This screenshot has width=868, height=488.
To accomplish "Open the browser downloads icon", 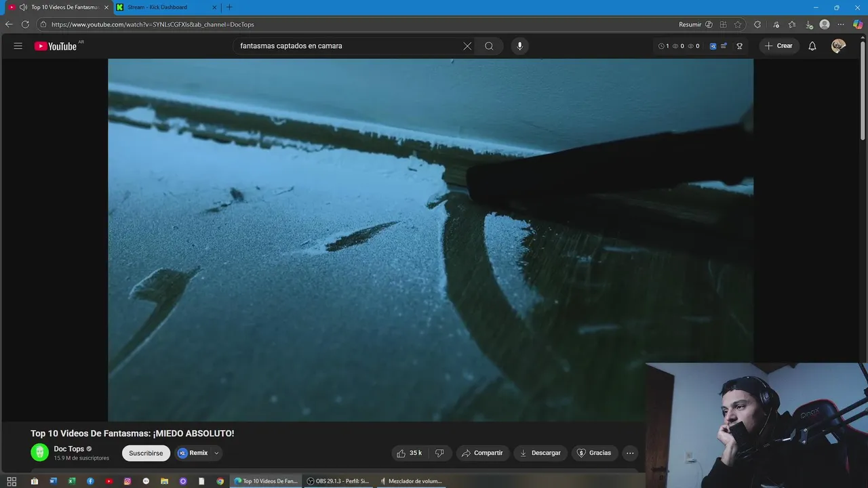I will pos(809,24).
